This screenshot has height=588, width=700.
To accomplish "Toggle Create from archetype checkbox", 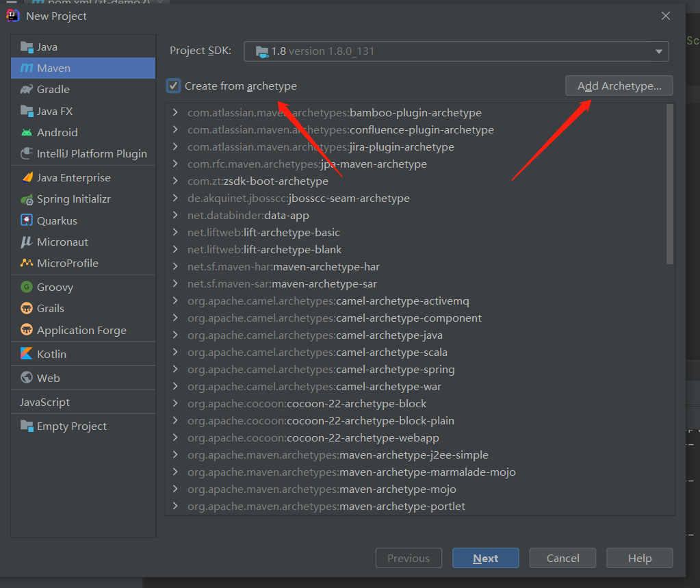I will (x=173, y=86).
